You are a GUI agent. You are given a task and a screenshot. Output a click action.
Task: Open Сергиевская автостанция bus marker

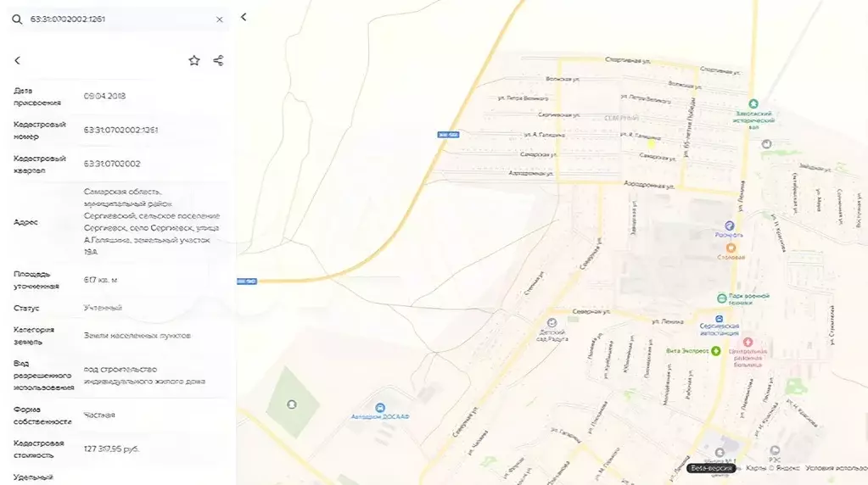coord(719,319)
